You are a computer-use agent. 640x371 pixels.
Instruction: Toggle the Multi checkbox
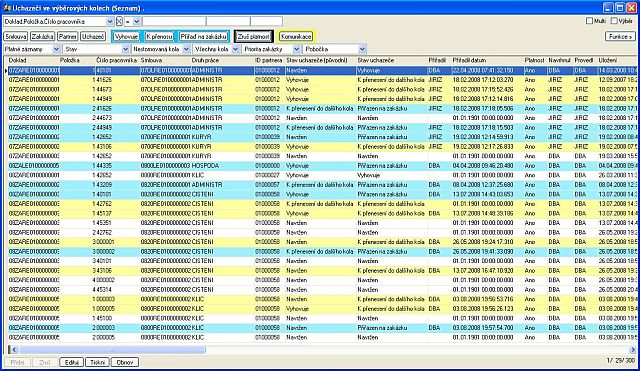click(589, 21)
